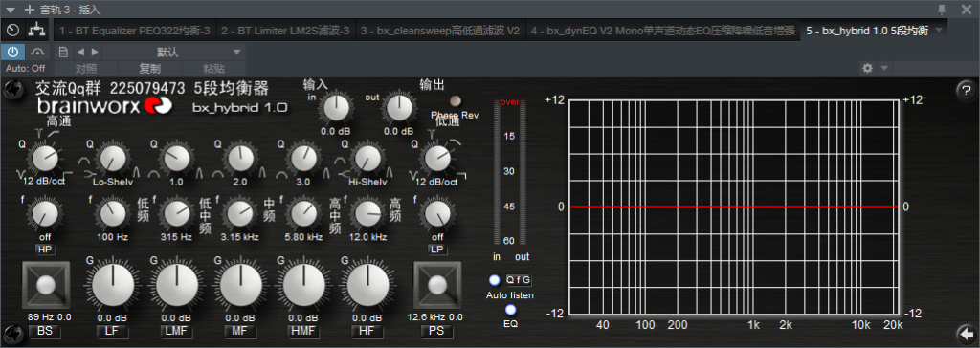This screenshot has width=980, height=348.
Task: Open the preset file document icon
Action: click(x=62, y=52)
